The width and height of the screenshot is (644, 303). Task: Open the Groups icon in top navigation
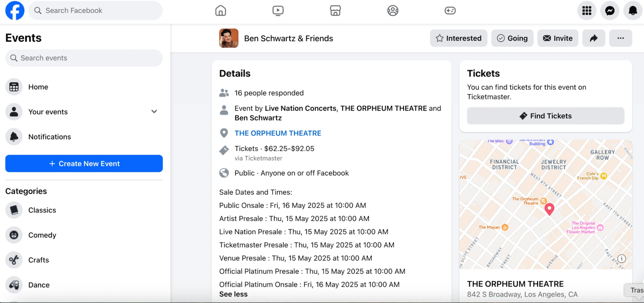point(393,11)
